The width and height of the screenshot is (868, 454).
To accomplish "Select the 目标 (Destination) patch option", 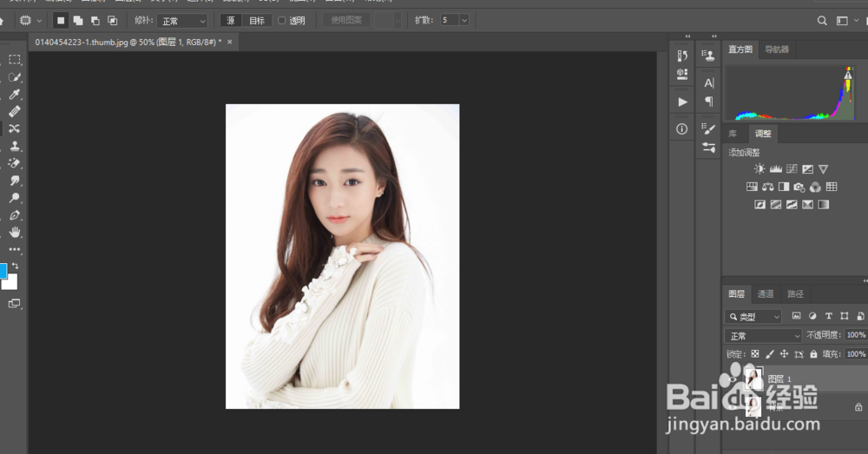I will [257, 21].
